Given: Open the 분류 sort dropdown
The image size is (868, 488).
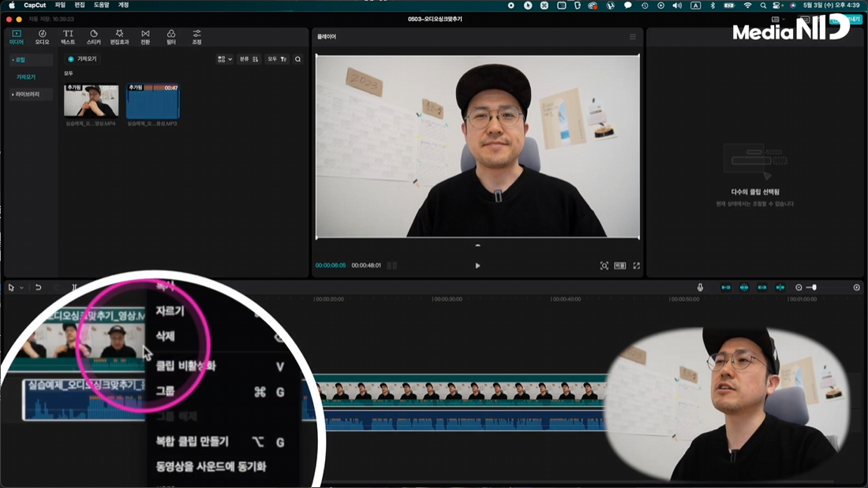Looking at the screenshot, I should coord(249,59).
